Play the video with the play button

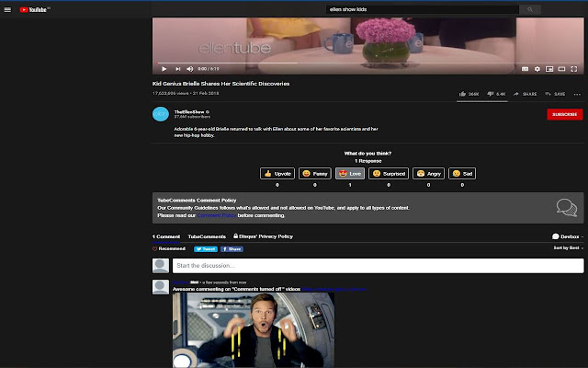164,69
